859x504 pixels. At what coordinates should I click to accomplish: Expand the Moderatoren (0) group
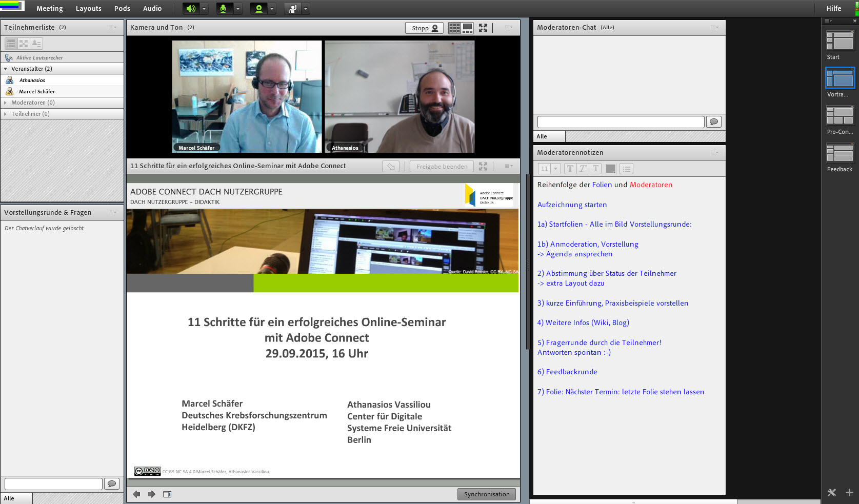(6, 103)
